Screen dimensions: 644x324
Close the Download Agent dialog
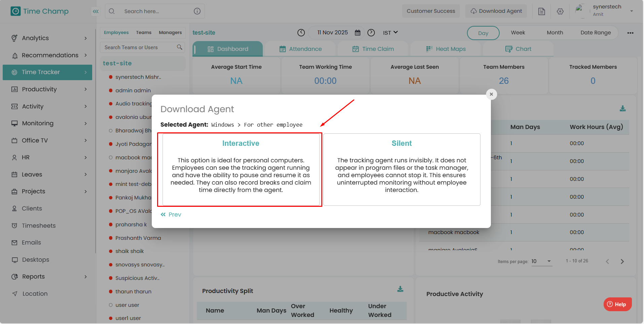click(x=492, y=94)
